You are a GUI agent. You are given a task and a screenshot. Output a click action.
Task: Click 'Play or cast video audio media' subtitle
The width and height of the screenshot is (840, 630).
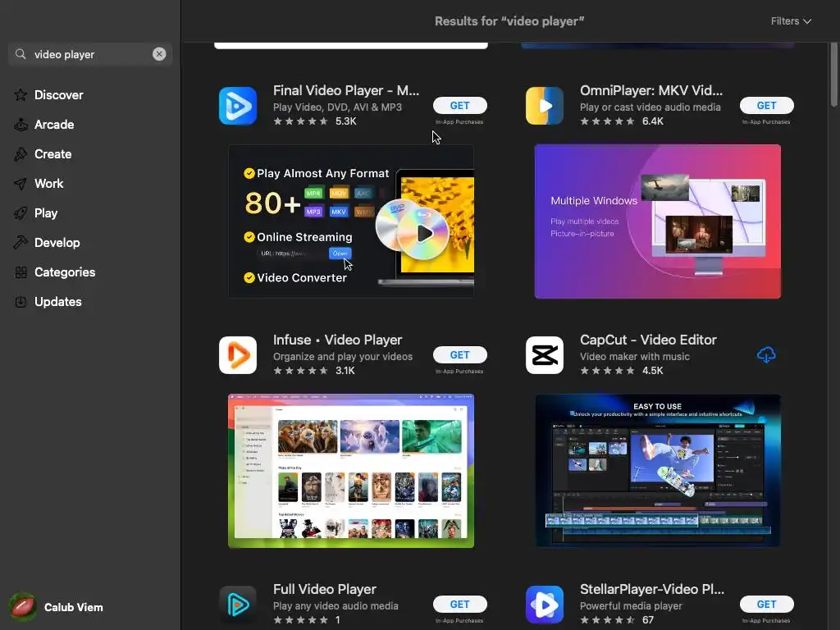pyautogui.click(x=651, y=107)
